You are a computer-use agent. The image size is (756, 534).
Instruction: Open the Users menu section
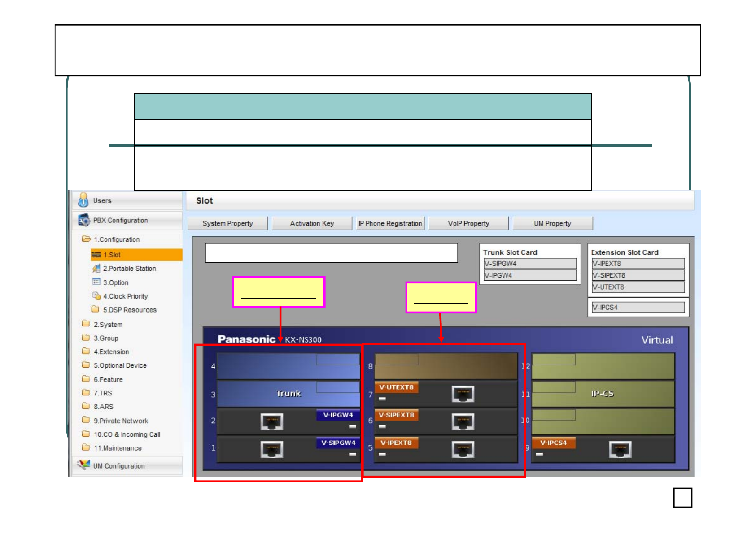click(x=127, y=200)
